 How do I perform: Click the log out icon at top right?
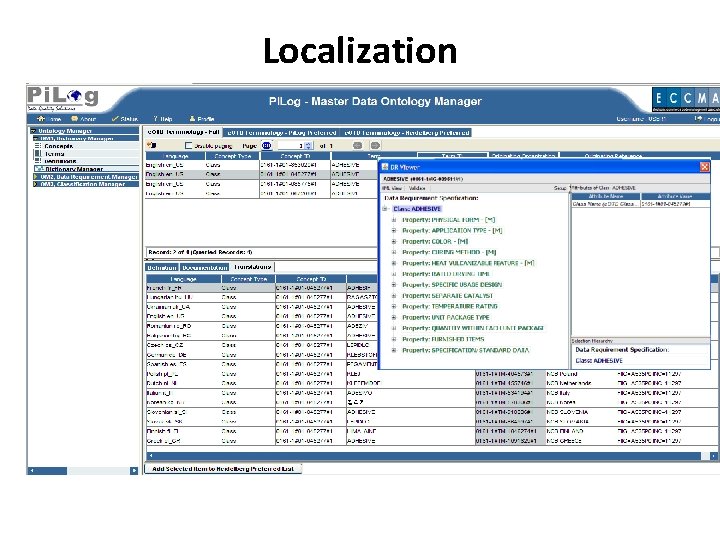point(698,118)
